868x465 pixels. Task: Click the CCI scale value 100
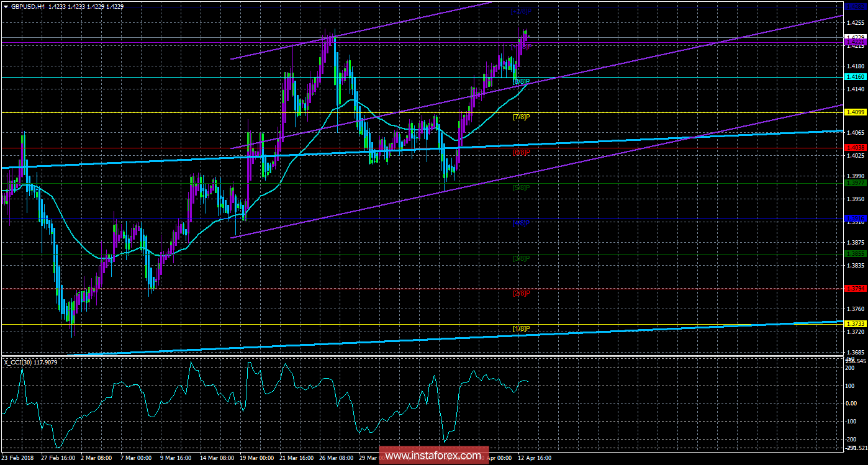coord(850,386)
